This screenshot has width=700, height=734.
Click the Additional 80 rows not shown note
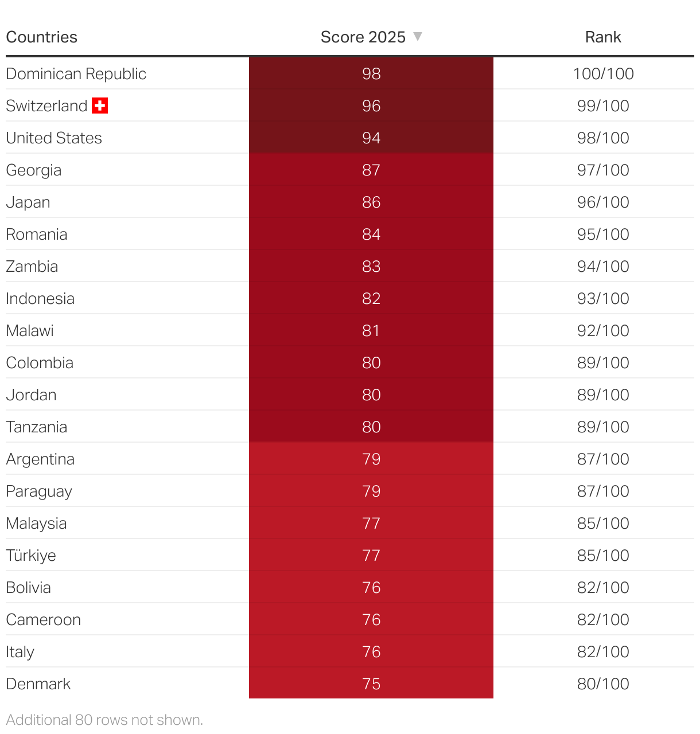tap(104, 720)
